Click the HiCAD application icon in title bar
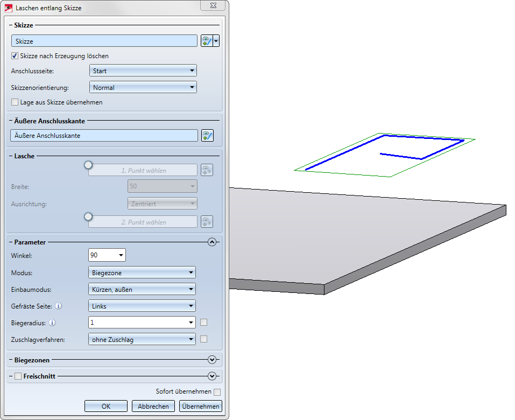This screenshot has height=420, width=515. (9, 8)
